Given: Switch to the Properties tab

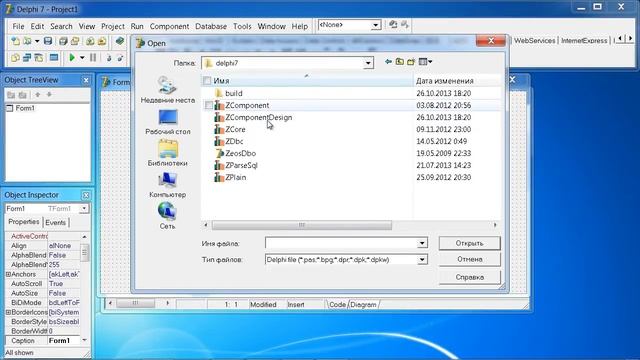Looking at the screenshot, I should coord(24,222).
